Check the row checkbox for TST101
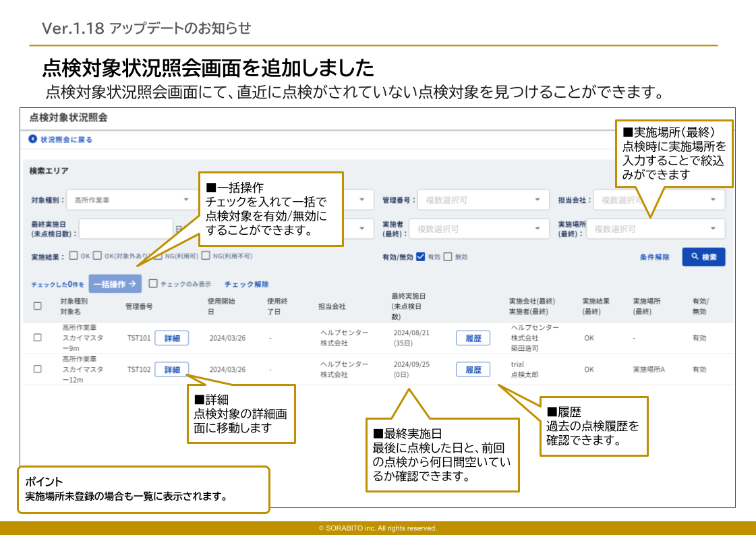The height and width of the screenshot is (535, 756). [x=37, y=338]
